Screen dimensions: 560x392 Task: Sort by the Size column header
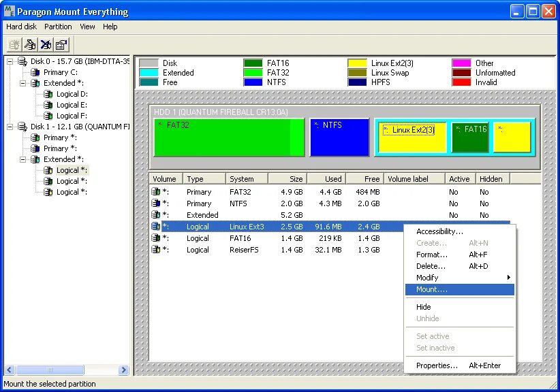(287, 179)
